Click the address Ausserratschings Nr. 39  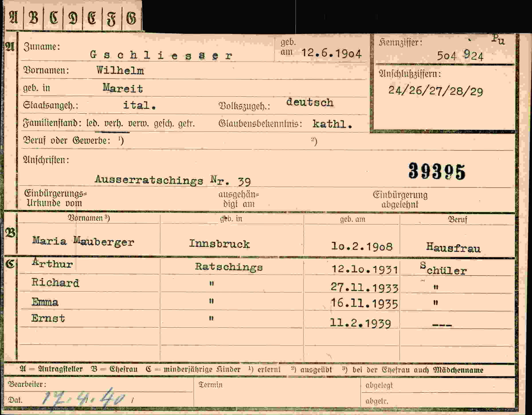tap(173, 180)
